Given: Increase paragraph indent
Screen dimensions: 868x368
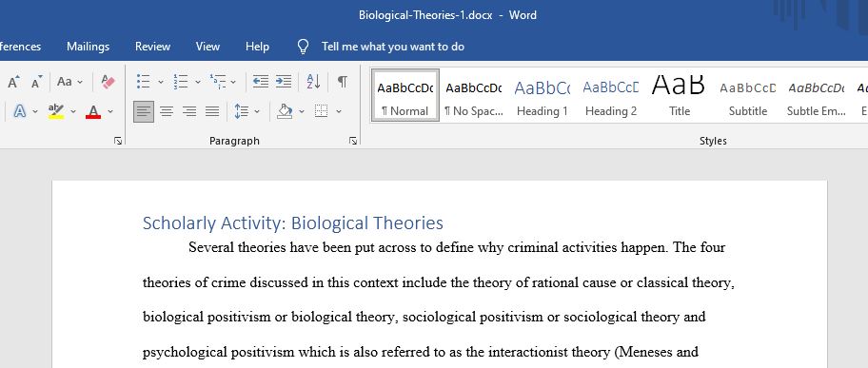Looking at the screenshot, I should coord(284,82).
